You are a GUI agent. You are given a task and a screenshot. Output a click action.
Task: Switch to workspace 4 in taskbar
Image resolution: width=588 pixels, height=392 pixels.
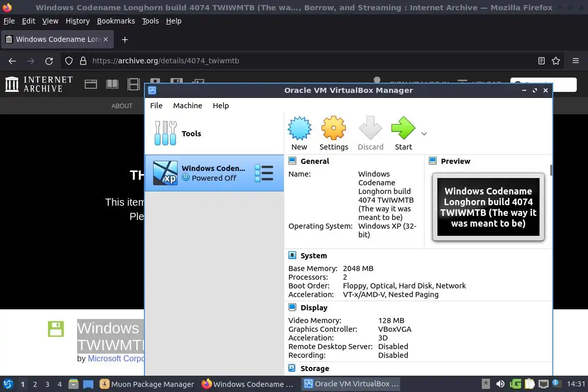[x=60, y=384]
